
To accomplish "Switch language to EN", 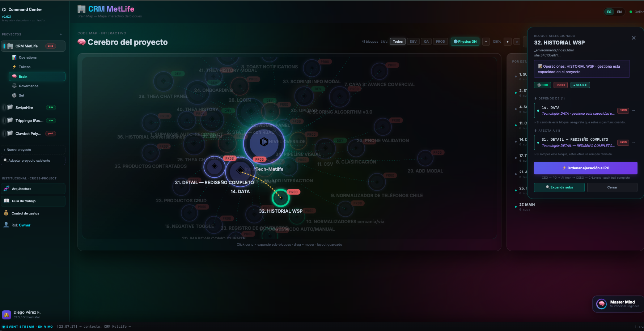I will point(619,12).
